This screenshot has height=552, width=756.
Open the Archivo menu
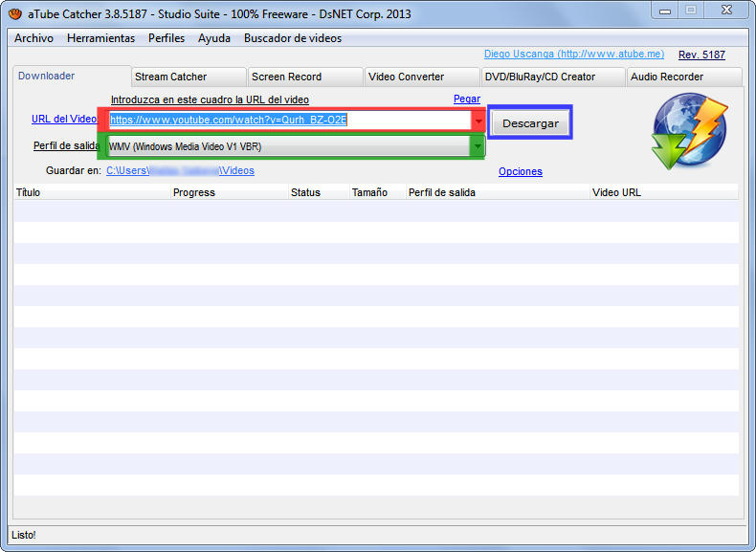(x=33, y=38)
